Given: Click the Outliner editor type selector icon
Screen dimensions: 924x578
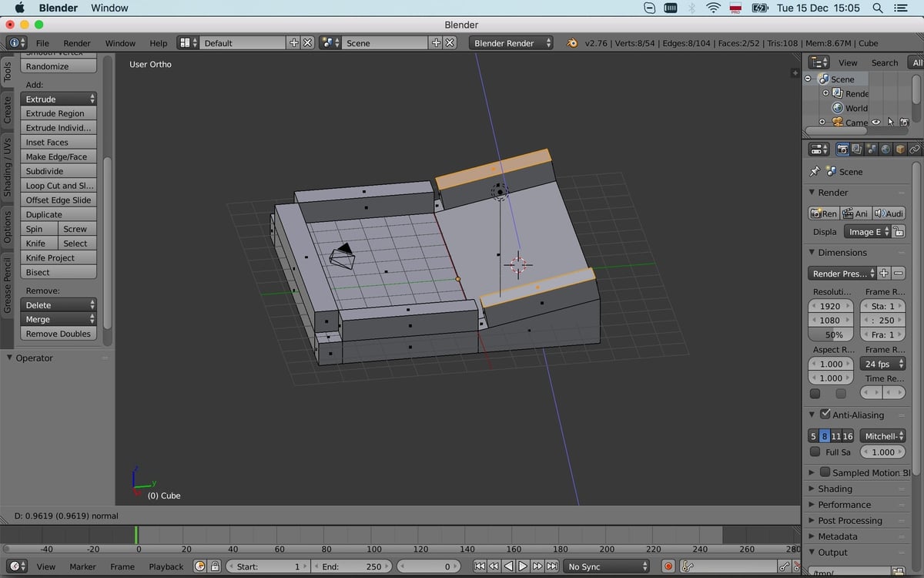Looking at the screenshot, I should point(816,62).
